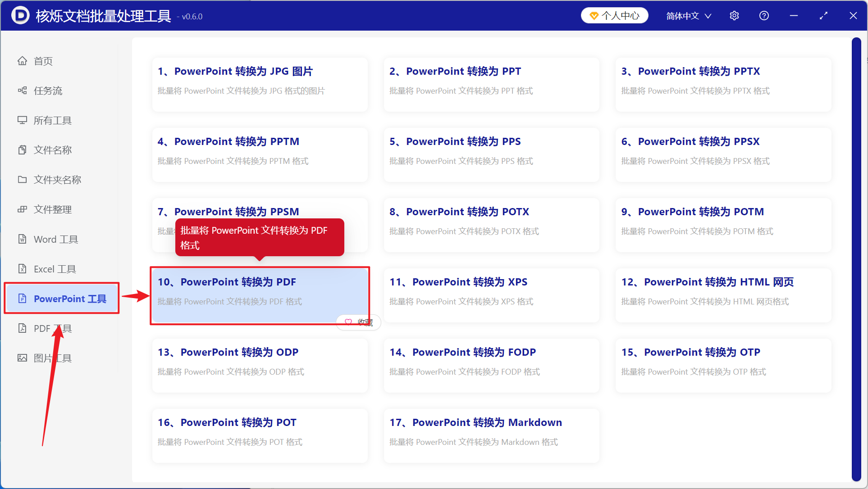Open 个人中心 user center
This screenshot has height=489, width=868.
point(615,16)
